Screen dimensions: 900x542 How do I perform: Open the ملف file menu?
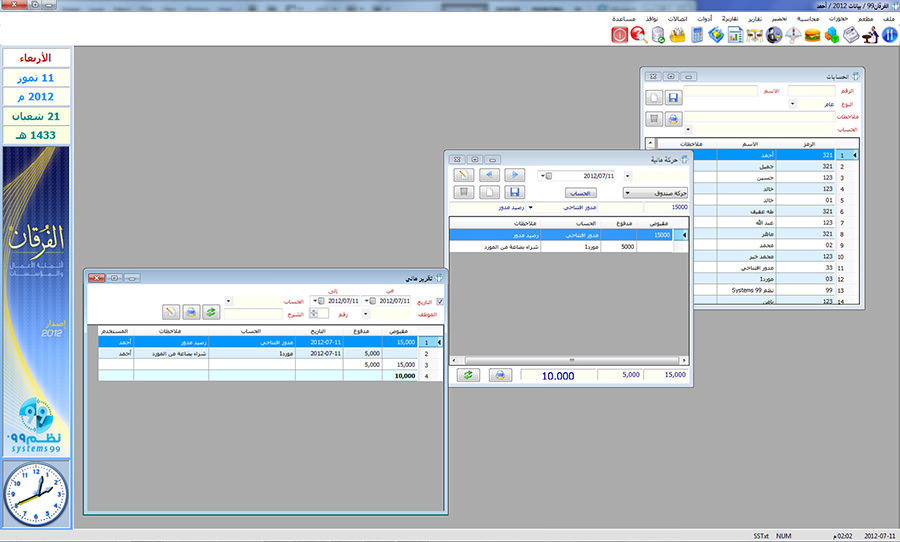click(889, 19)
